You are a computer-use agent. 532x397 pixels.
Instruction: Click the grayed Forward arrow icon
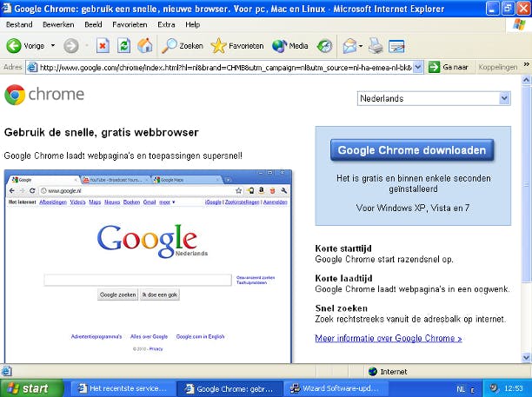click(71, 46)
